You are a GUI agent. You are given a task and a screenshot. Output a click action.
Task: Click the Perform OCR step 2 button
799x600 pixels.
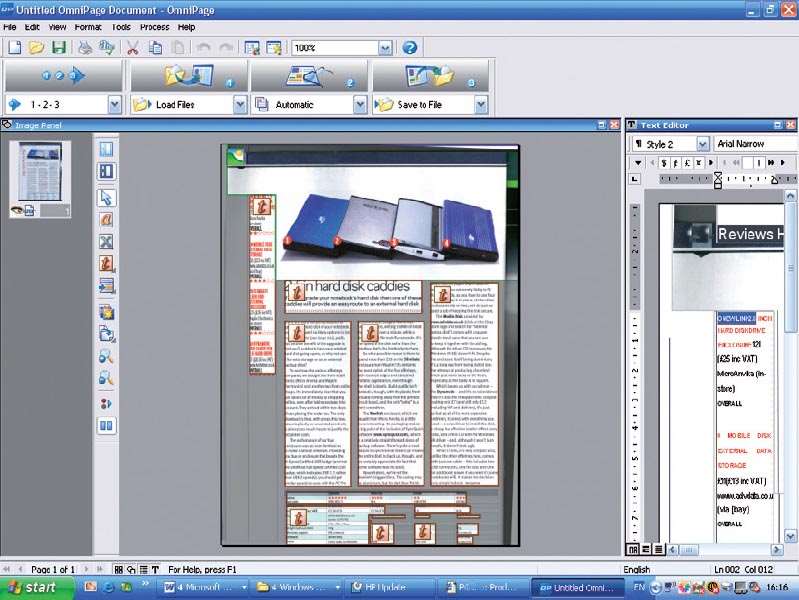click(309, 76)
